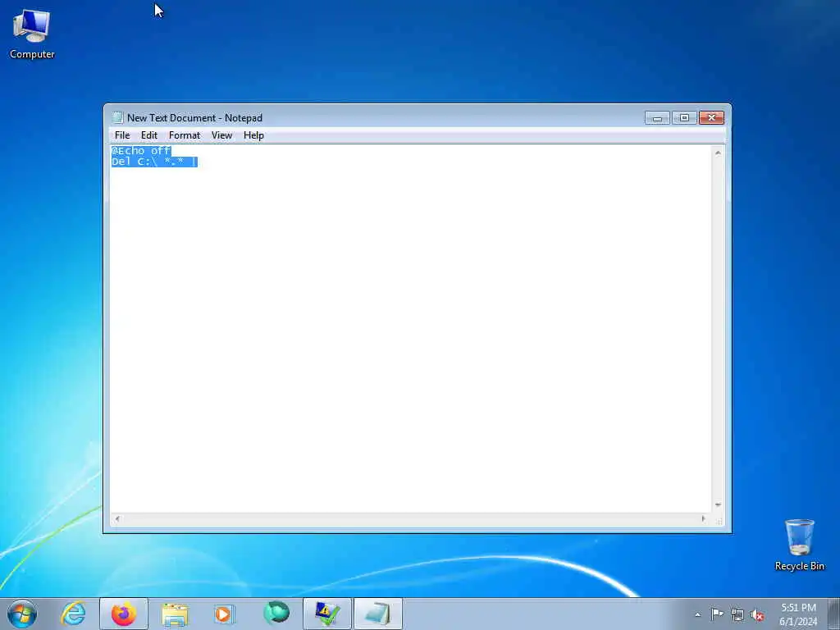The height and width of the screenshot is (630, 840).
Task: Select the Computer desktop icon
Action: click(32, 34)
